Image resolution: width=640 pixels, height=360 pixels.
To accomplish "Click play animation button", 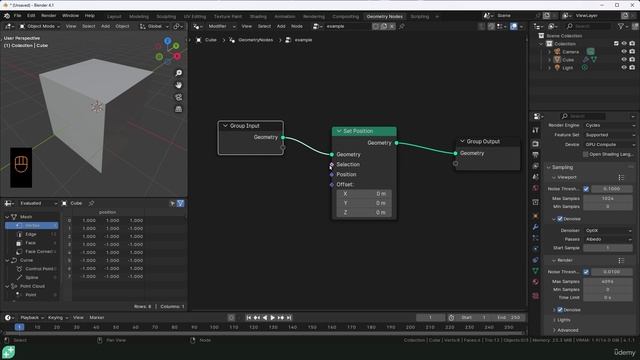I will pyautogui.click(x=273, y=318).
